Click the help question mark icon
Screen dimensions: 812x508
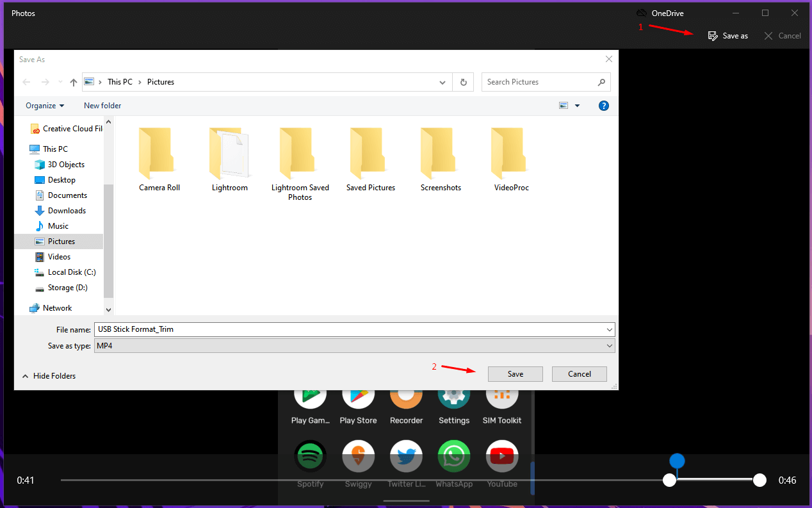603,106
